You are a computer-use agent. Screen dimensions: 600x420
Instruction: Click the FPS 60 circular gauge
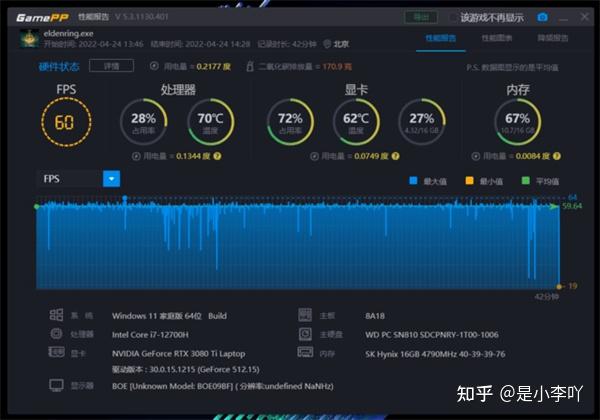click(x=66, y=122)
